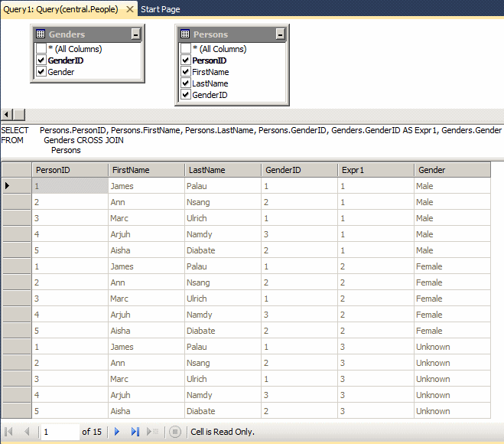The width and height of the screenshot is (504, 444).
Task: Click 'Palau' in the Unknown James row
Action: (223, 347)
